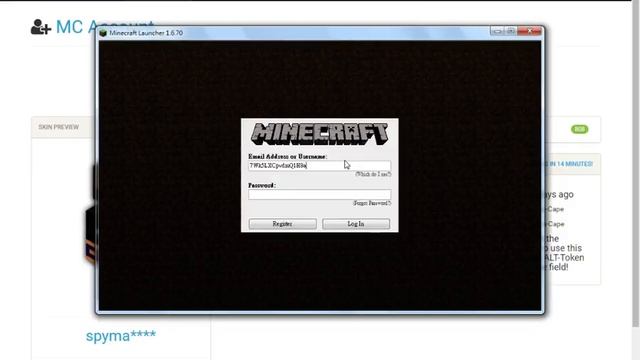The height and width of the screenshot is (360, 640).
Task: Click the Email Address or Username field
Action: (x=320, y=165)
